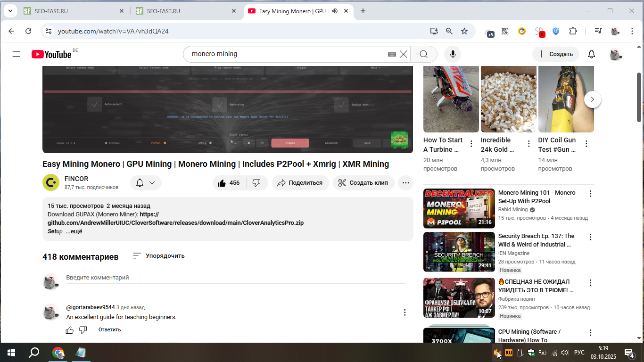Image resolution: width=644 pixels, height=362 pixels.
Task: Switch to the second SEO-FAST.RU tab
Action: coord(186,11)
